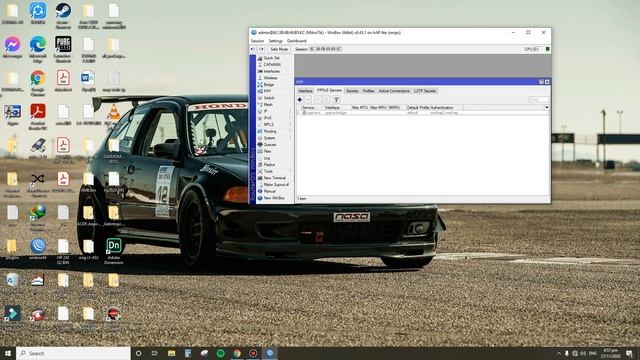The width and height of the screenshot is (640, 360).
Task: Open File Explorer from taskbar
Action: point(171,353)
